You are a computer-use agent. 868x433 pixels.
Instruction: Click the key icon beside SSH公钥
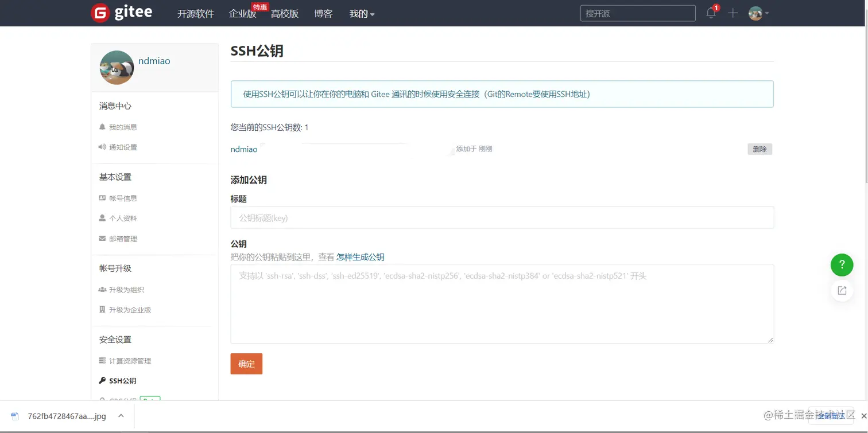click(102, 380)
